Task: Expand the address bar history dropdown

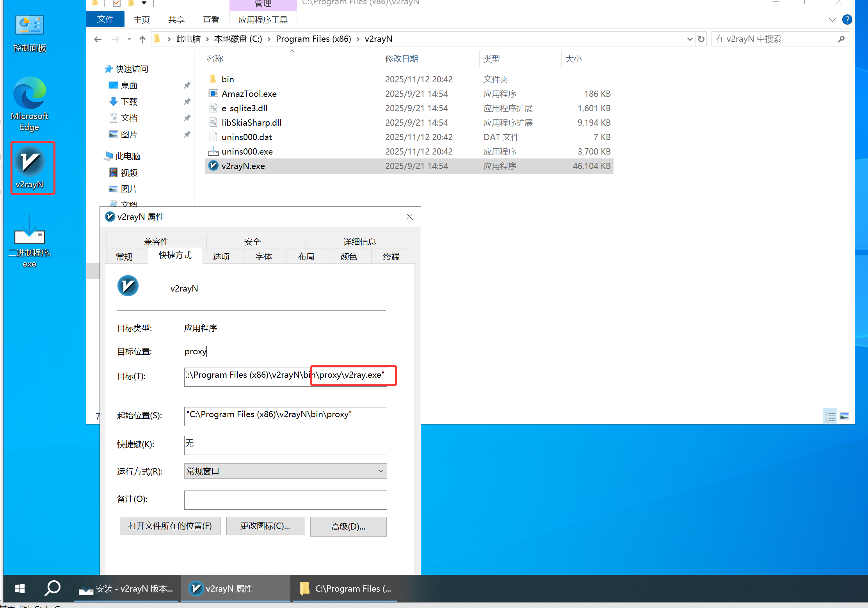Action: [x=689, y=39]
